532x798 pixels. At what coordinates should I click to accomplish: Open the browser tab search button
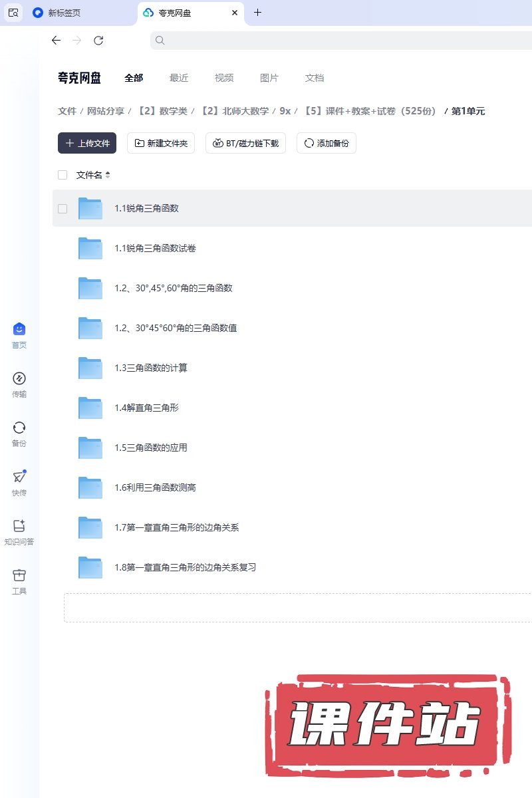tap(13, 13)
